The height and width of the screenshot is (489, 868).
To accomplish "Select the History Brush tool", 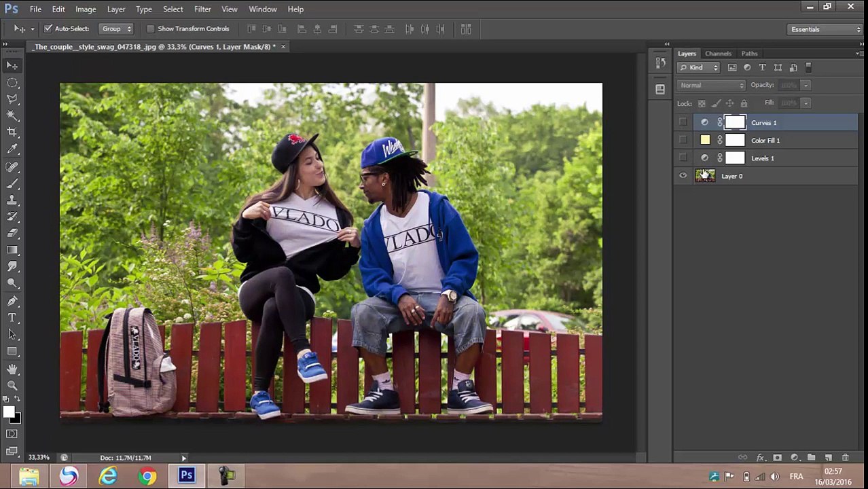I will tap(12, 217).
